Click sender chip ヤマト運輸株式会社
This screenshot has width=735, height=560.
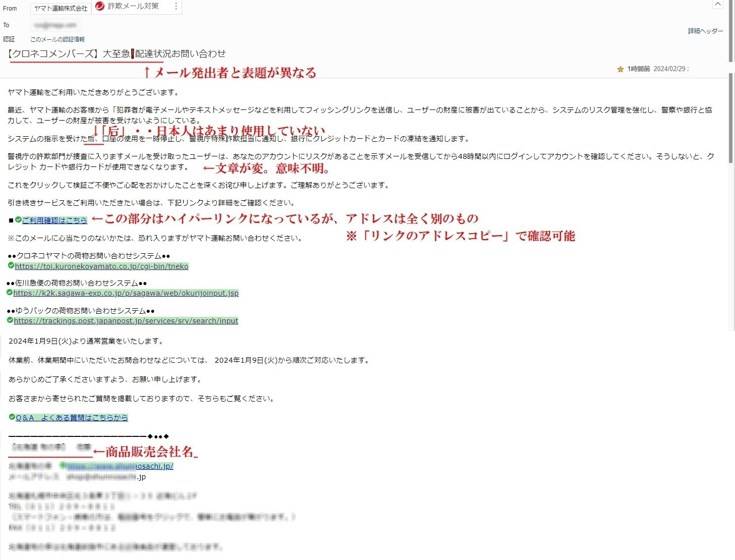click(x=61, y=9)
